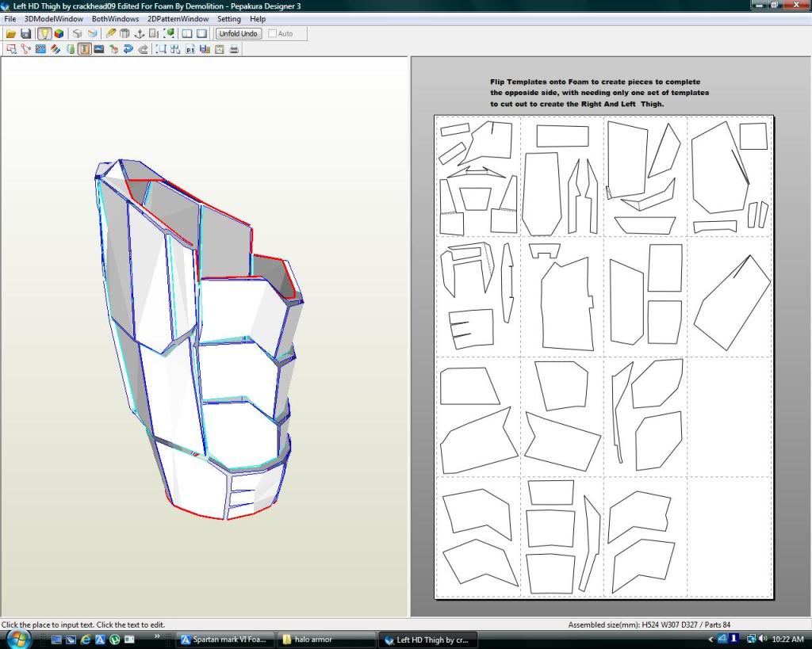Toggle the active text input tool

point(84,49)
